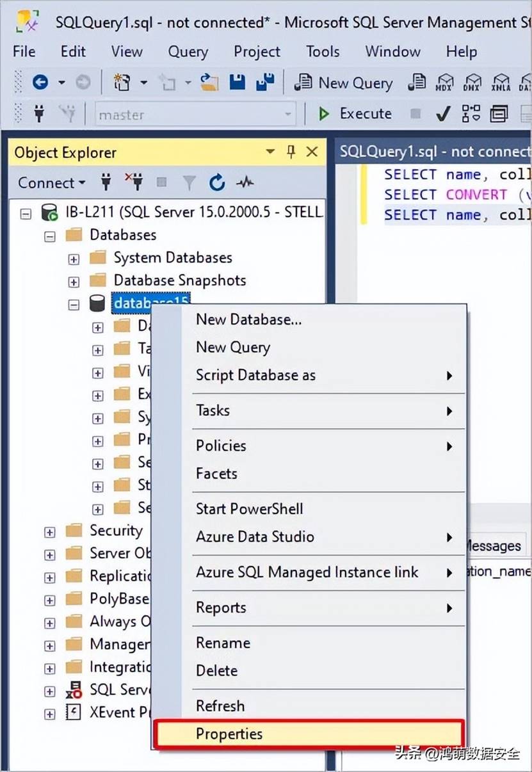Screen dimensions: 532x772
Task: Open the Policies submenu
Action: [309, 446]
